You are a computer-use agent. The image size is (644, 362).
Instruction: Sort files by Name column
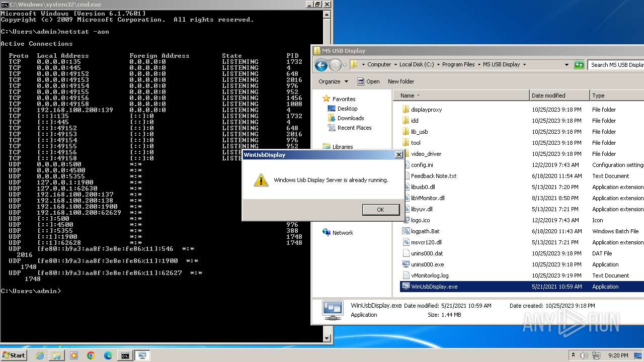(x=462, y=96)
